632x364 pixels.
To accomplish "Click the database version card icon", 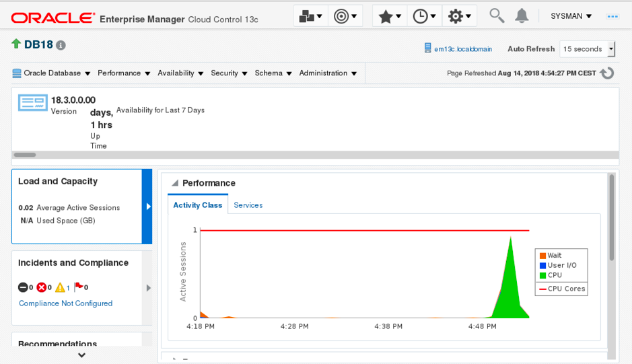I will tap(33, 102).
